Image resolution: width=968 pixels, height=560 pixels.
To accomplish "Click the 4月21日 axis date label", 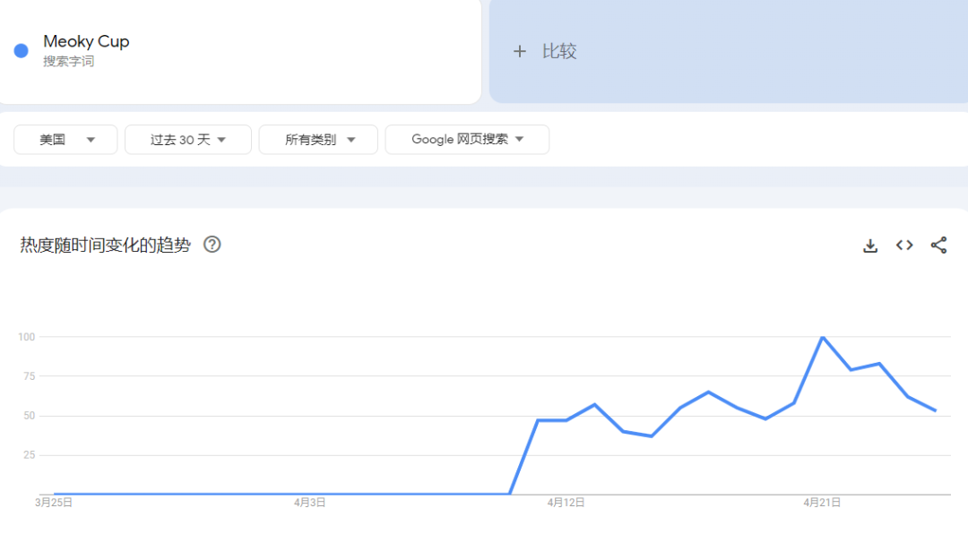I will pyautogui.click(x=822, y=504).
